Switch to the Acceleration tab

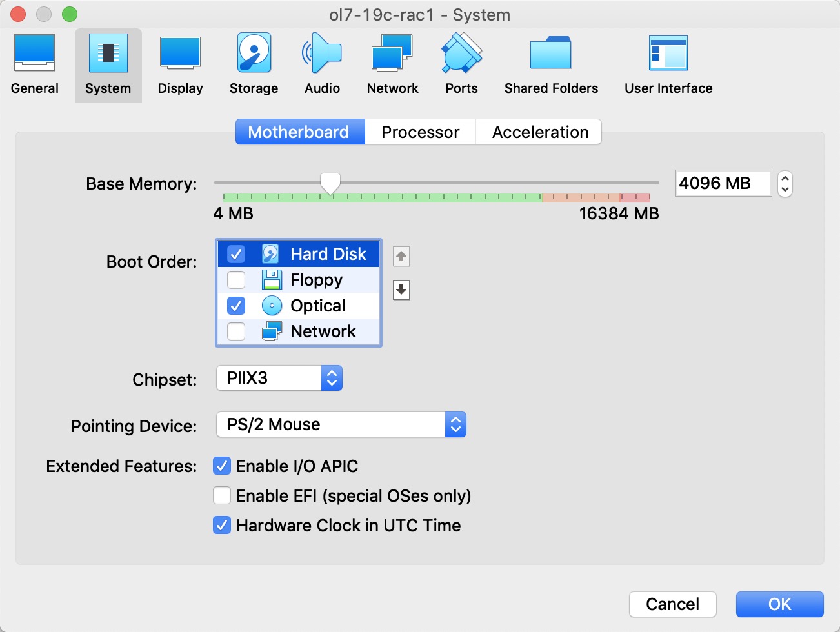pos(539,132)
